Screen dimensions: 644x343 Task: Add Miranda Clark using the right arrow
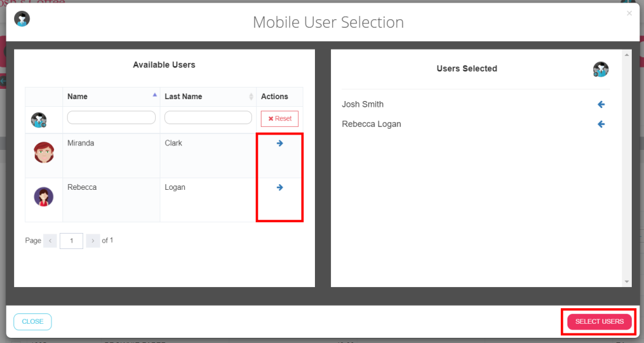(x=279, y=144)
